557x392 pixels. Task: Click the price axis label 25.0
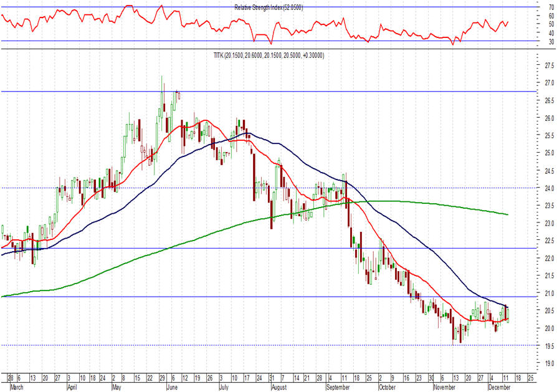coord(549,153)
